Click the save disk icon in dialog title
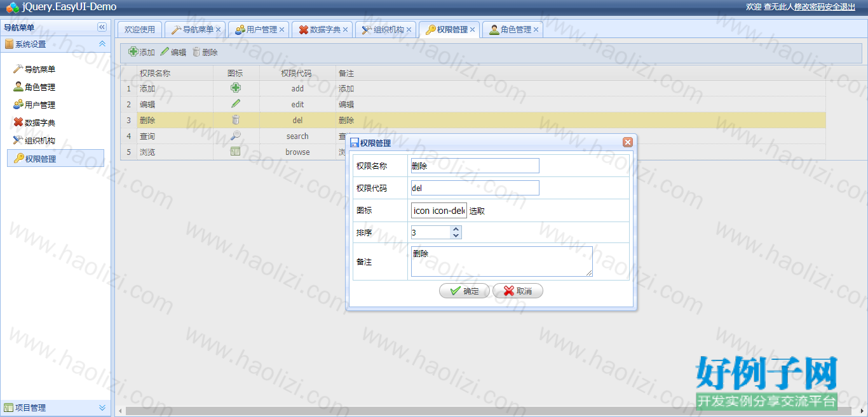The height and width of the screenshot is (417, 868). tap(355, 143)
